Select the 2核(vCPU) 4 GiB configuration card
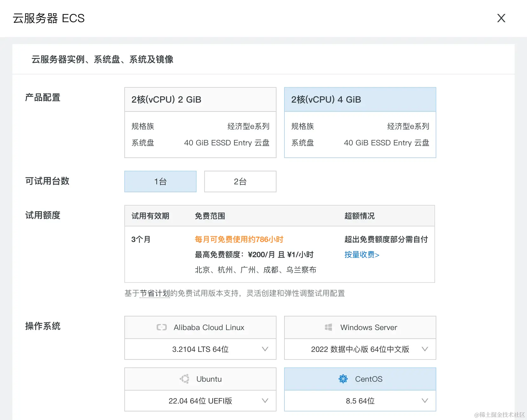 pyautogui.click(x=360, y=123)
